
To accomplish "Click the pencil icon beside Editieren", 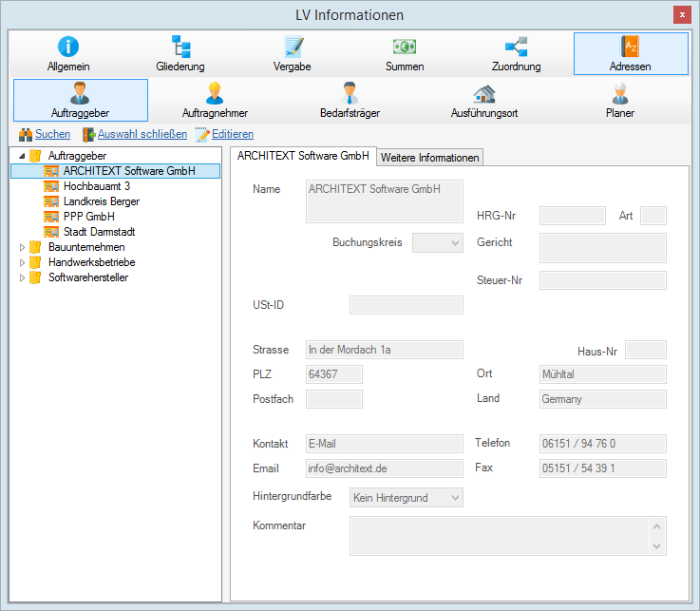I will (x=202, y=134).
